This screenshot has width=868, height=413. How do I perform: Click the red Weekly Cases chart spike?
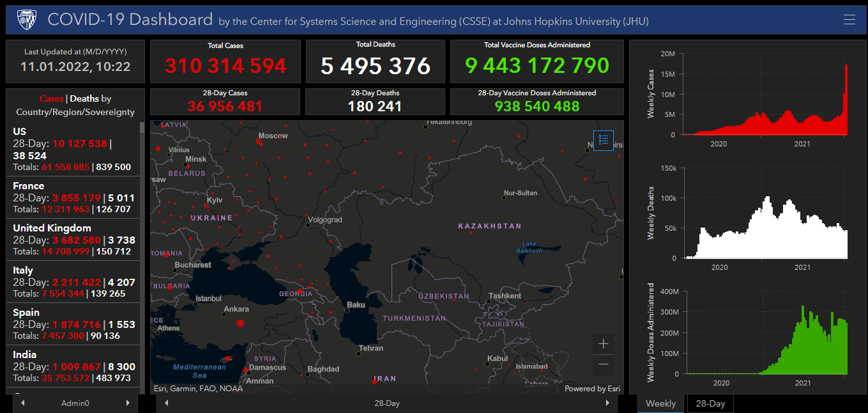coord(846,96)
